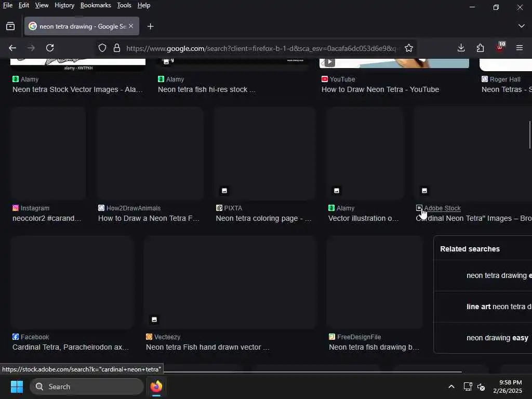Click the YouTube source icon
This screenshot has width=532, height=399.
pyautogui.click(x=324, y=79)
